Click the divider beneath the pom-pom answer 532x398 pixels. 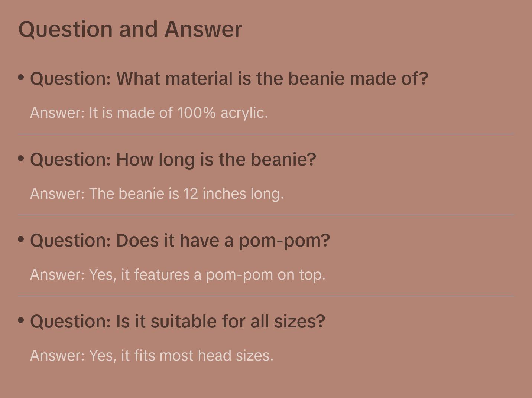click(x=266, y=296)
